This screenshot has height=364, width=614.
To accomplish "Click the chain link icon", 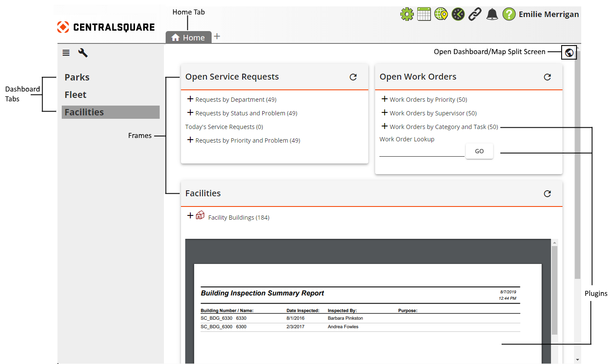I will 475,14.
